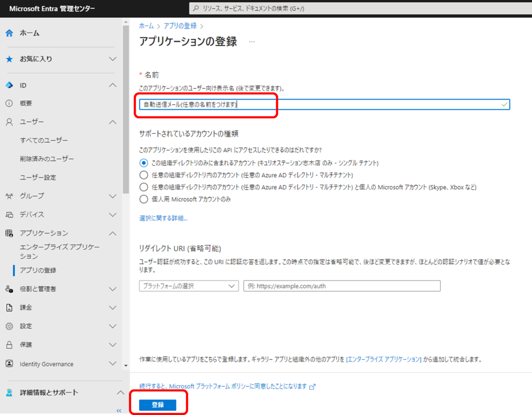This screenshot has width=532, height=415.
Task: Click the 登録 button
Action: (157, 405)
